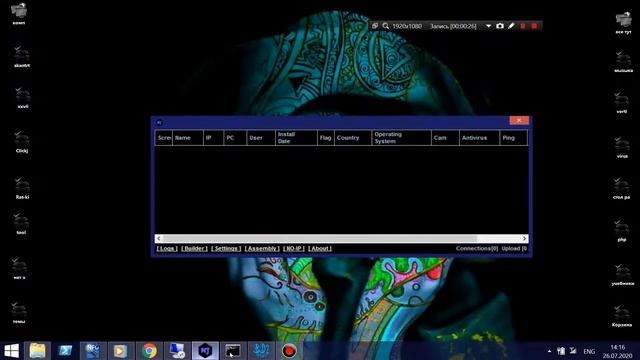The image size is (640, 360).
Task: Click the recorder's magnifier icon
Action: [x=386, y=26]
